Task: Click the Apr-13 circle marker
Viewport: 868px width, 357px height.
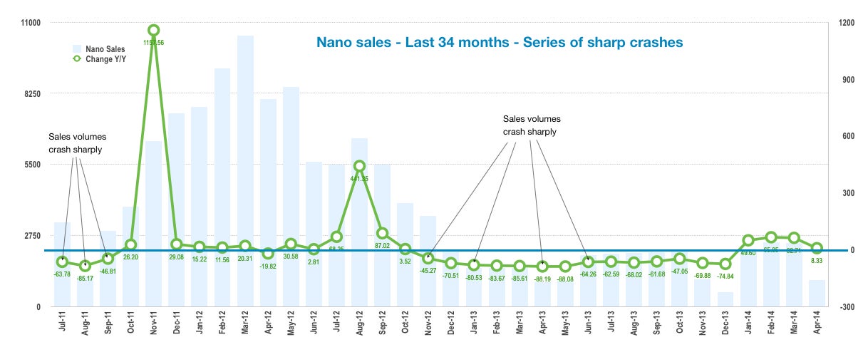Action: 542,266
